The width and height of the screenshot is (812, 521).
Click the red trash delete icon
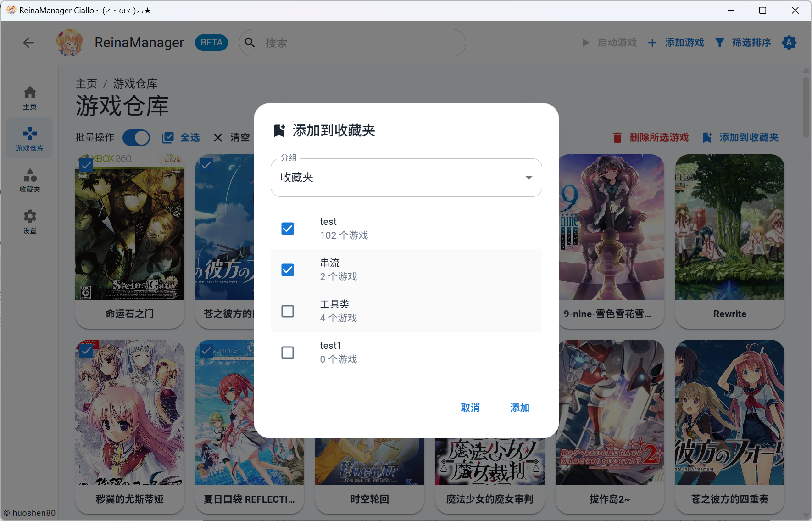(617, 138)
